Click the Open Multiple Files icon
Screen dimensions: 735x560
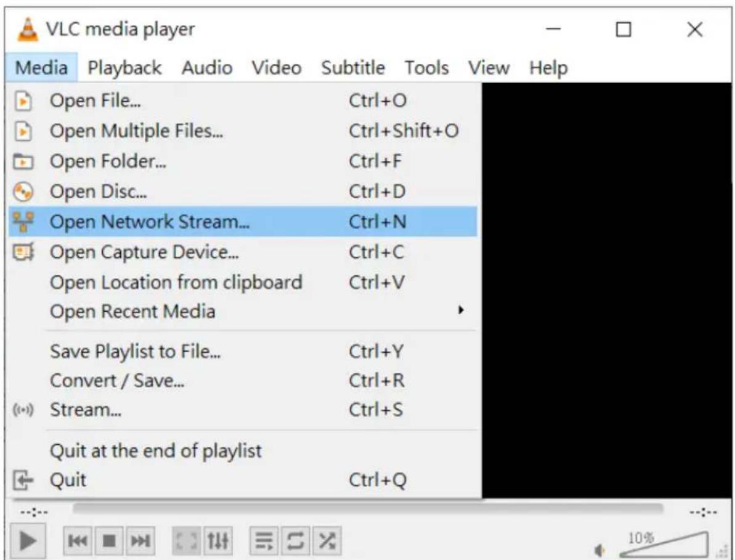pyautogui.click(x=23, y=131)
